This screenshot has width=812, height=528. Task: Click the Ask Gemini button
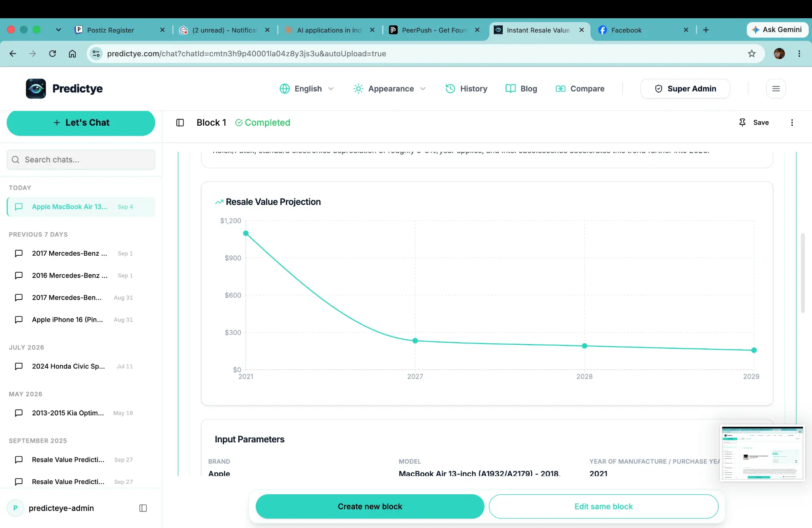pos(778,30)
